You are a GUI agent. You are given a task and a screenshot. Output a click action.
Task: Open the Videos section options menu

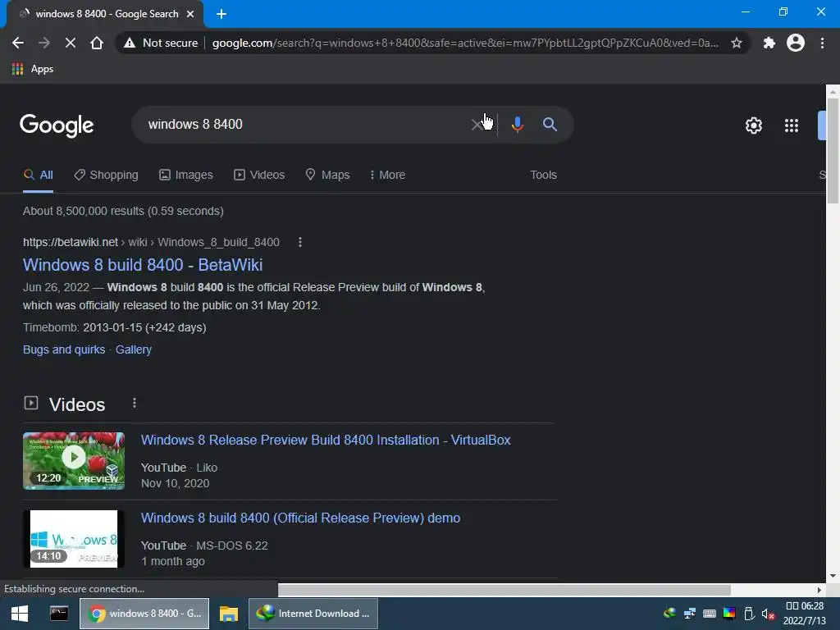pyautogui.click(x=135, y=403)
